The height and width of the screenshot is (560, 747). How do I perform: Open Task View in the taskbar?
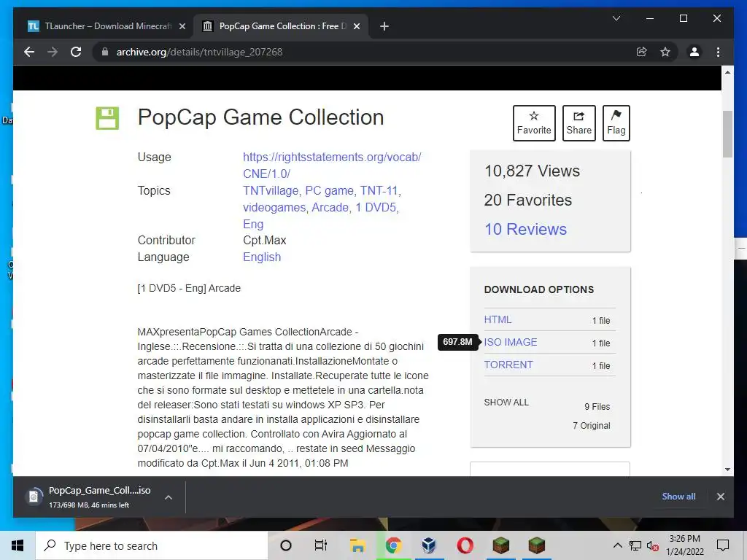pos(321,545)
